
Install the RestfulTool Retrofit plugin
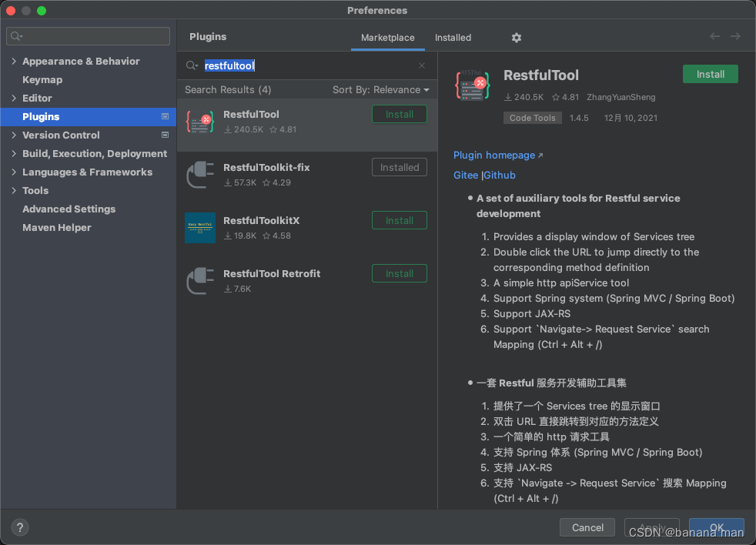point(400,273)
